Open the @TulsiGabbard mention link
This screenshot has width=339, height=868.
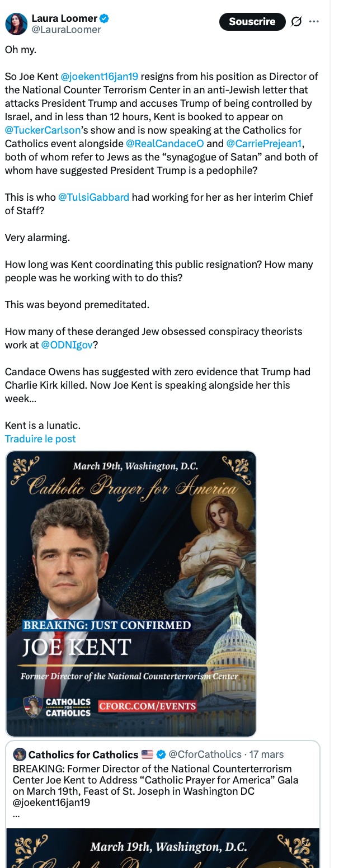pos(94,197)
